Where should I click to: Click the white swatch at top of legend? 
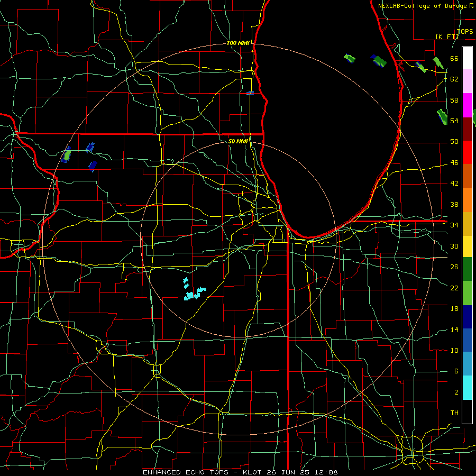point(467,58)
